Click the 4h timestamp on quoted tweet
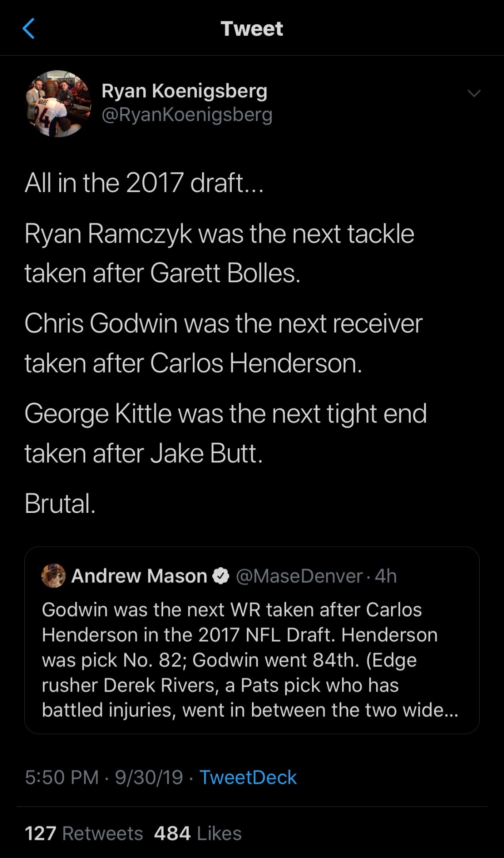This screenshot has height=858, width=504. click(x=386, y=576)
